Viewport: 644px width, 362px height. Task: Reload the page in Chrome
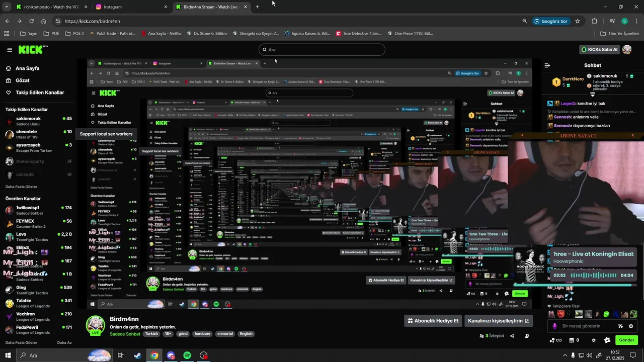coord(31,21)
